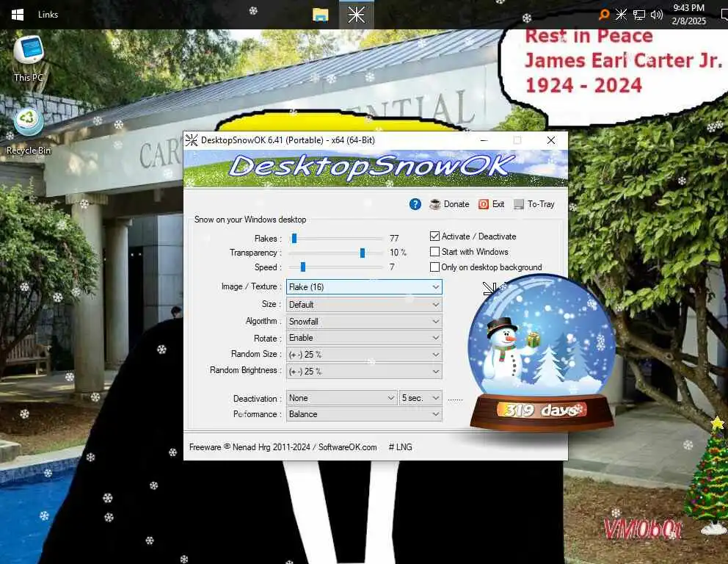This screenshot has width=728, height=564.
Task: Click the arrow icon at the snow globe corner
Action: click(489, 289)
